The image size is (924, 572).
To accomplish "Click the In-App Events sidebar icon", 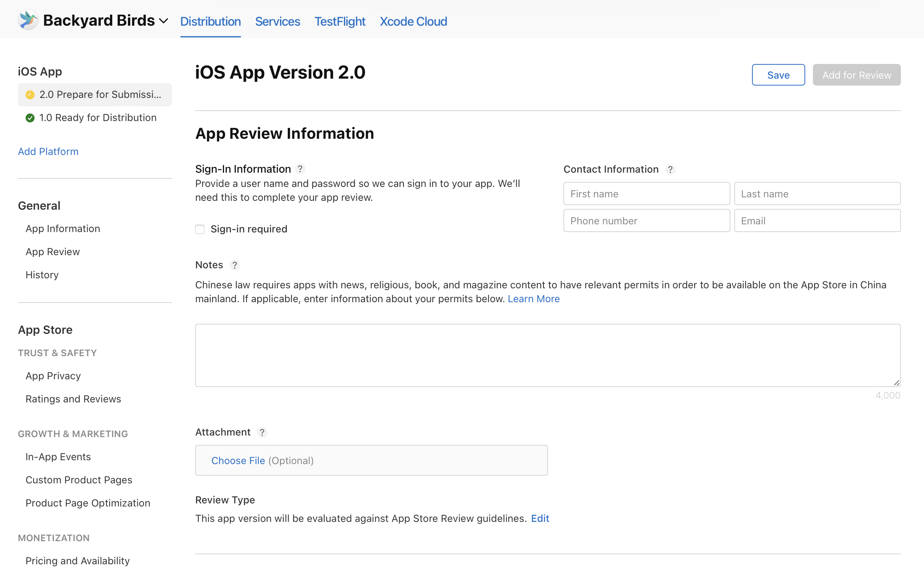I will point(58,456).
